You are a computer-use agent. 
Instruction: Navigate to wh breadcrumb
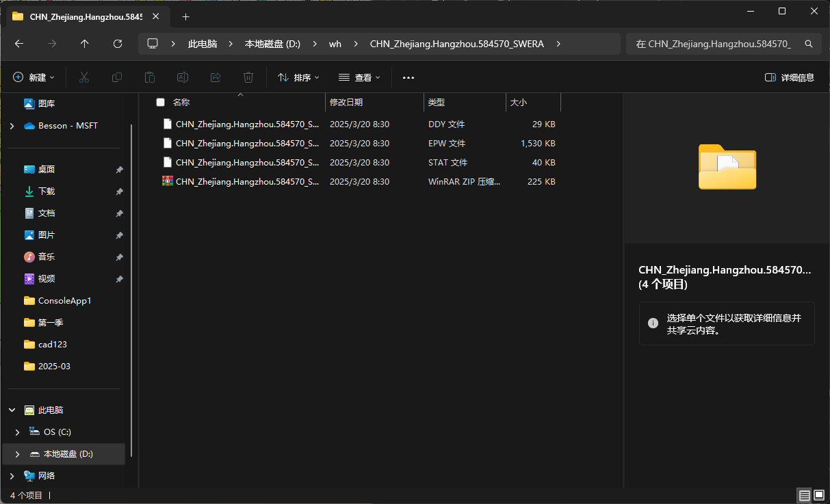335,44
